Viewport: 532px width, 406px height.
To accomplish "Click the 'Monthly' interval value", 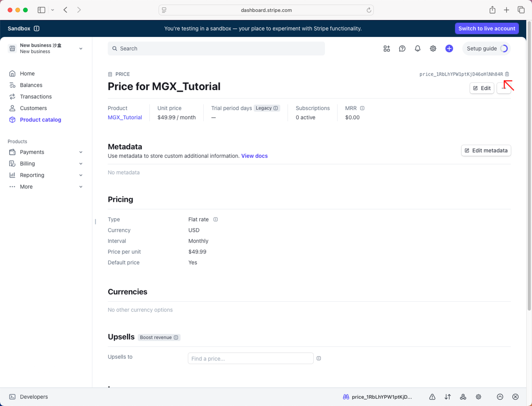I will [x=198, y=241].
